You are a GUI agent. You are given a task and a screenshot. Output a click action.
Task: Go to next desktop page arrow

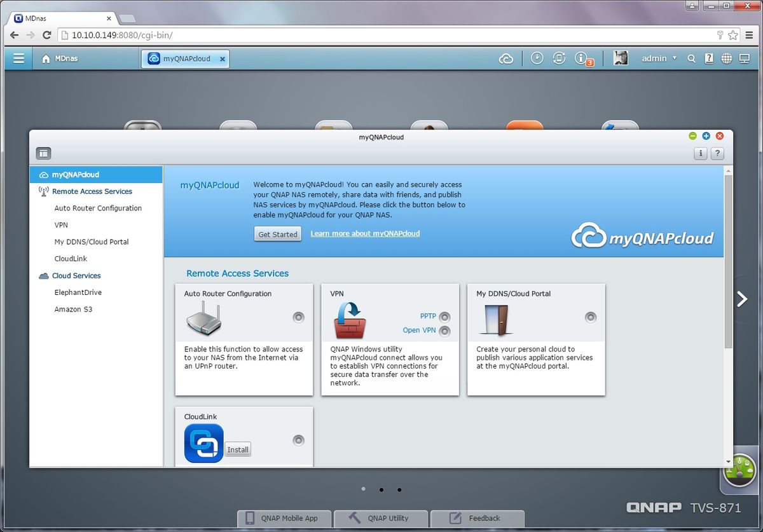741,299
